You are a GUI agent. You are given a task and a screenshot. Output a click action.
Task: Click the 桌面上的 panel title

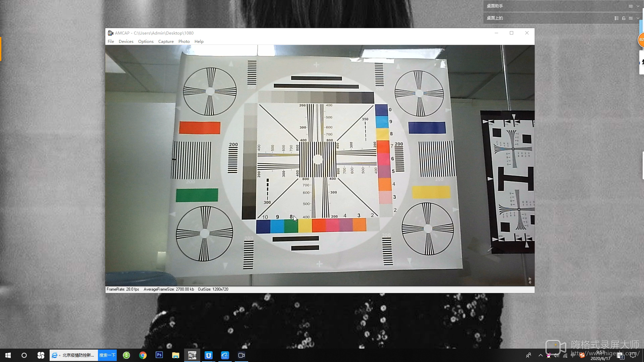click(x=495, y=18)
